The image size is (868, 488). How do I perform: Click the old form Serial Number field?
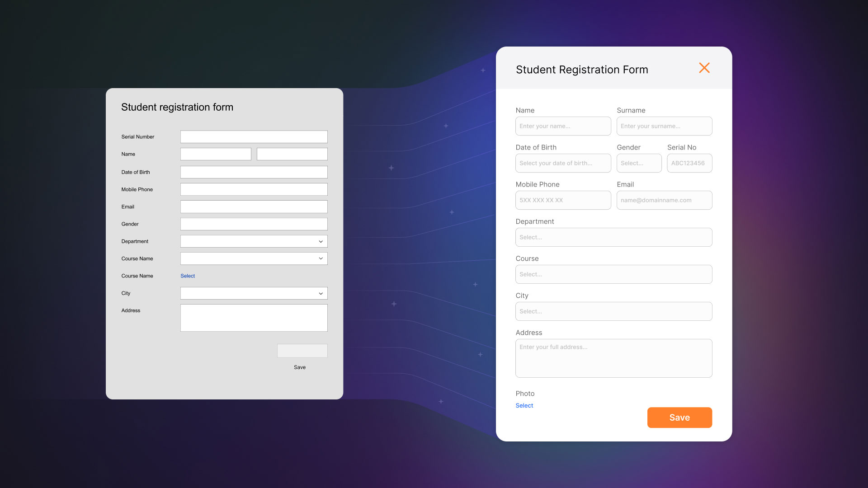pos(254,137)
